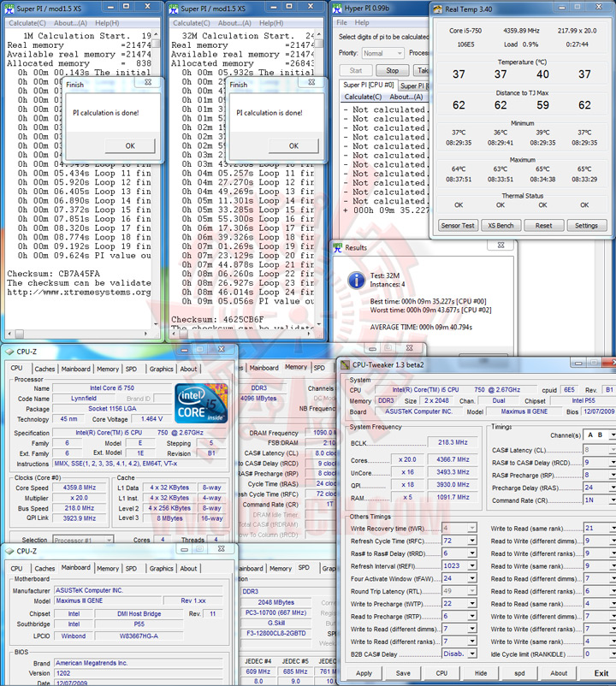Click Exit in CPU-Tweaker
The image size is (616, 686).
tap(601, 673)
